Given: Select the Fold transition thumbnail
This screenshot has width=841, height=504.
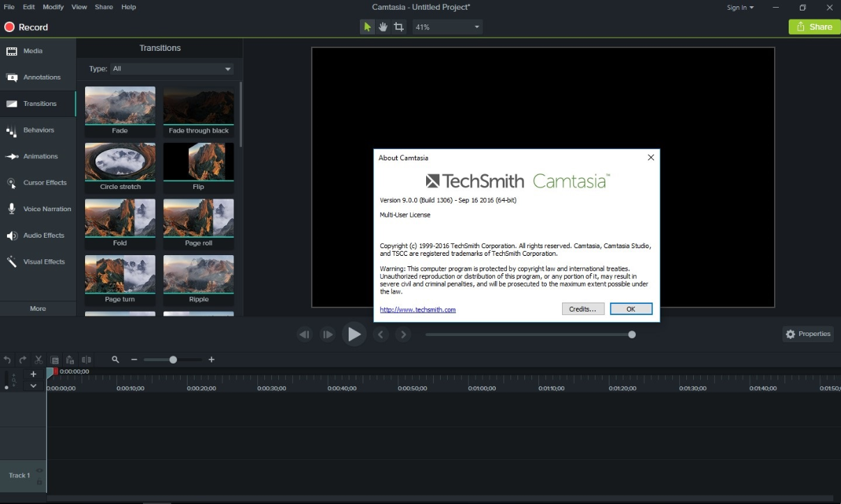Looking at the screenshot, I should coord(120,224).
